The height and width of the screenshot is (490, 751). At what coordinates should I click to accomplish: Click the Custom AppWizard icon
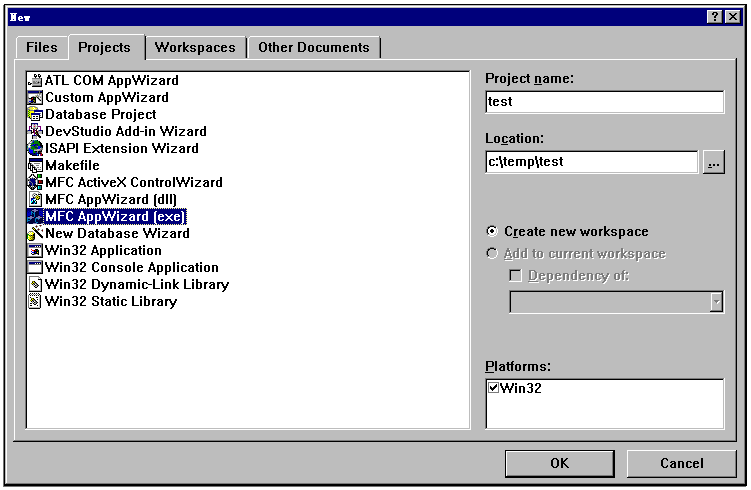click(x=35, y=98)
